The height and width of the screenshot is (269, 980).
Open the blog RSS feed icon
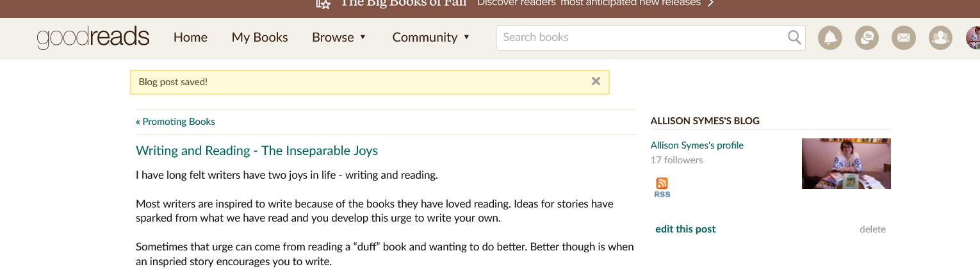click(662, 188)
